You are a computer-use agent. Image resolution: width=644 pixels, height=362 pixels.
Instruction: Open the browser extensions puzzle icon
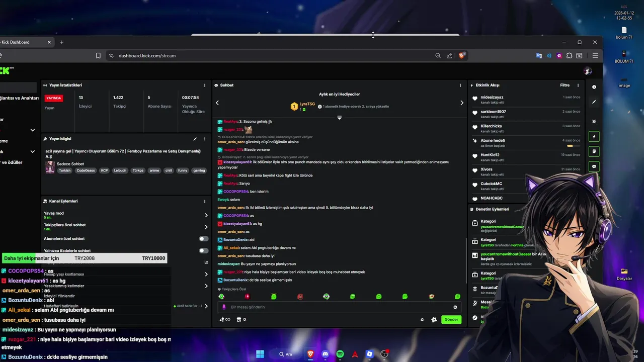click(x=569, y=56)
